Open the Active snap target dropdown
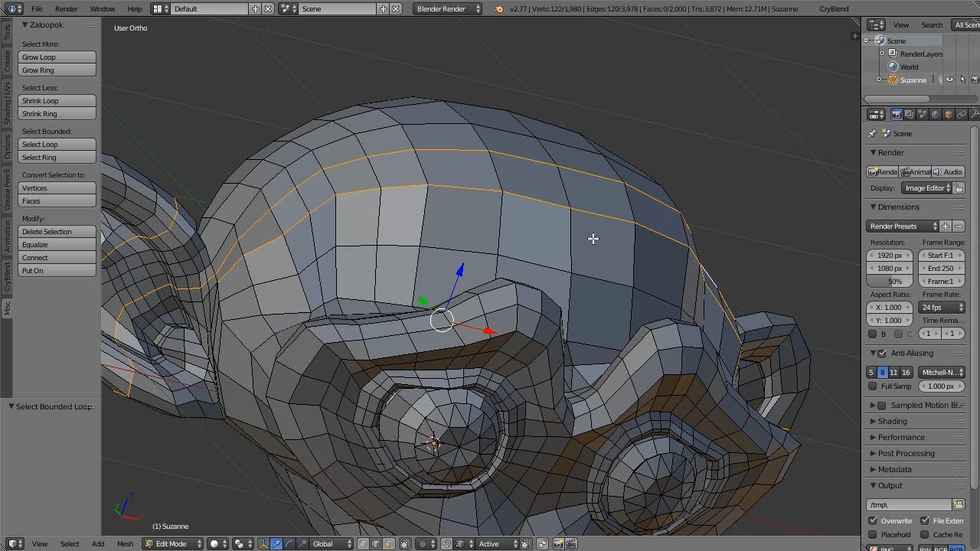 497,544
